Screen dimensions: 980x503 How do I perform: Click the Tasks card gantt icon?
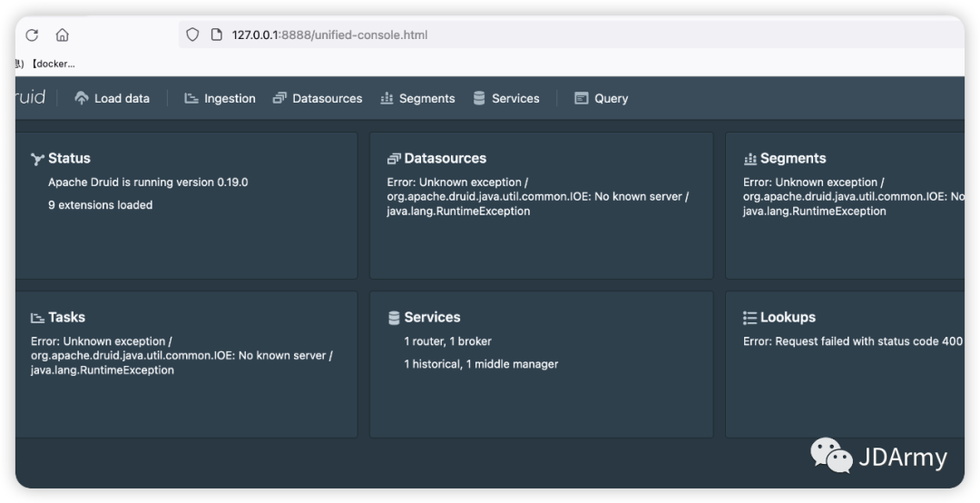coord(37,318)
